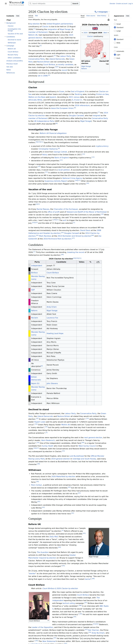Screen dimensions: 138x644
Task: Select Standard width option
Action: [115, 39]
